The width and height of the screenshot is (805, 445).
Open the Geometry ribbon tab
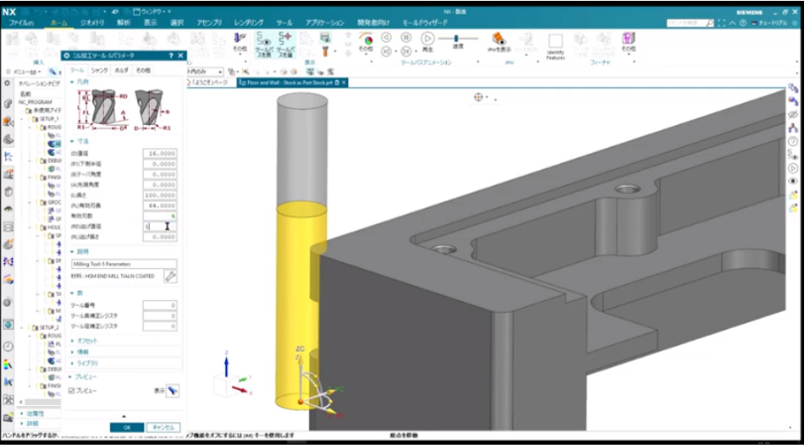92,23
